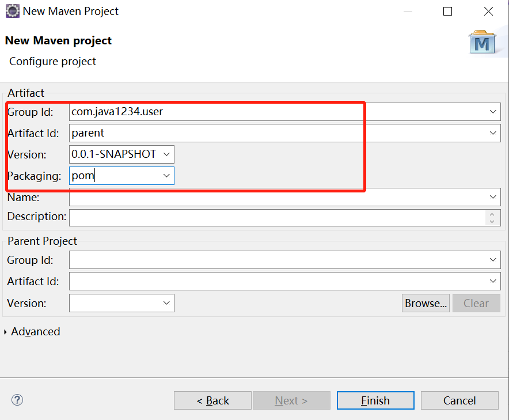The image size is (509, 420).
Task: Open the Parent Project Artifact Id dropdown arrow
Action: pos(493,281)
